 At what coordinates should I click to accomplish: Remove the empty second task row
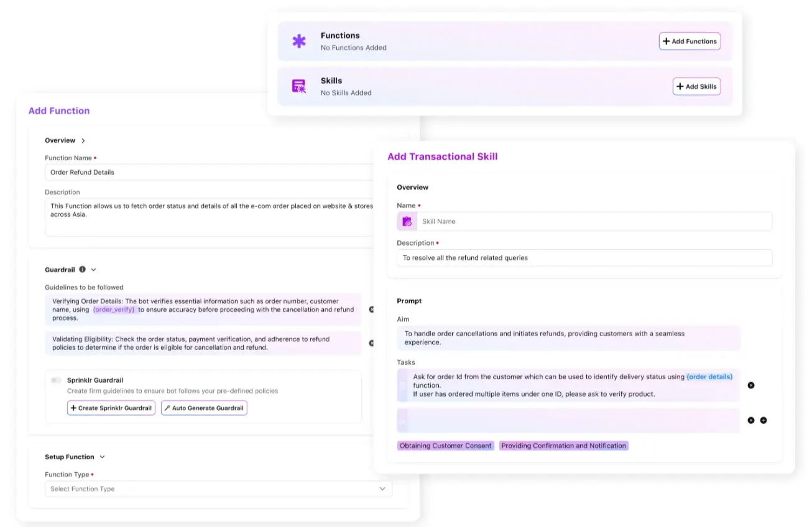pos(750,420)
